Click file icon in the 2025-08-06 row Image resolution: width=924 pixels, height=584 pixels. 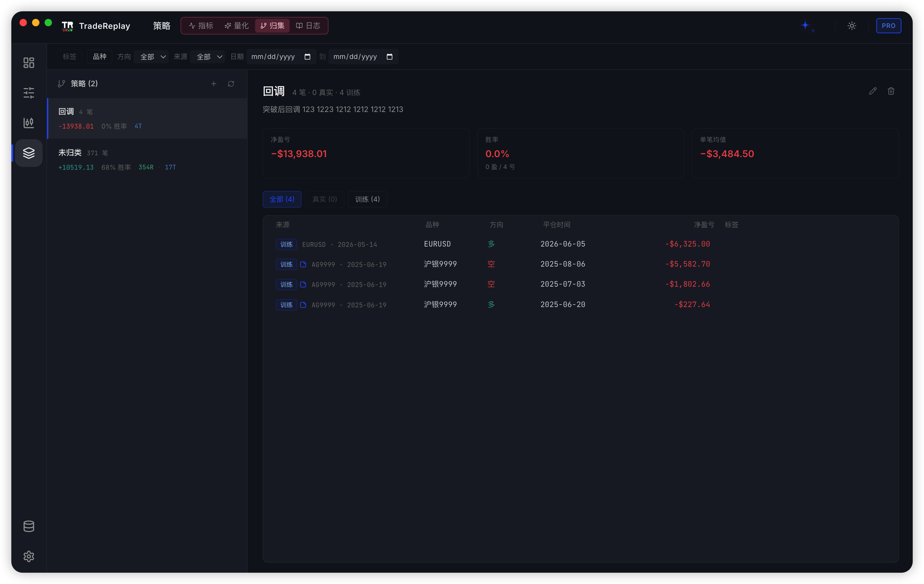303,264
